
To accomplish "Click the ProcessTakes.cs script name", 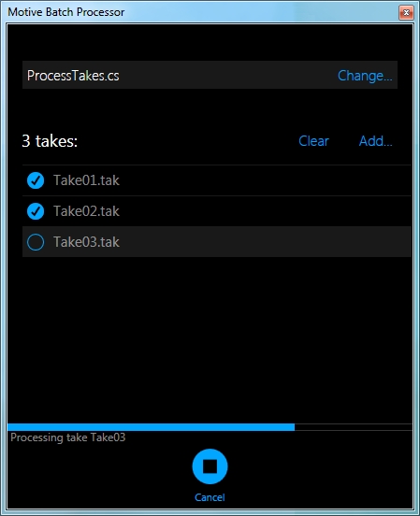I will (73, 76).
